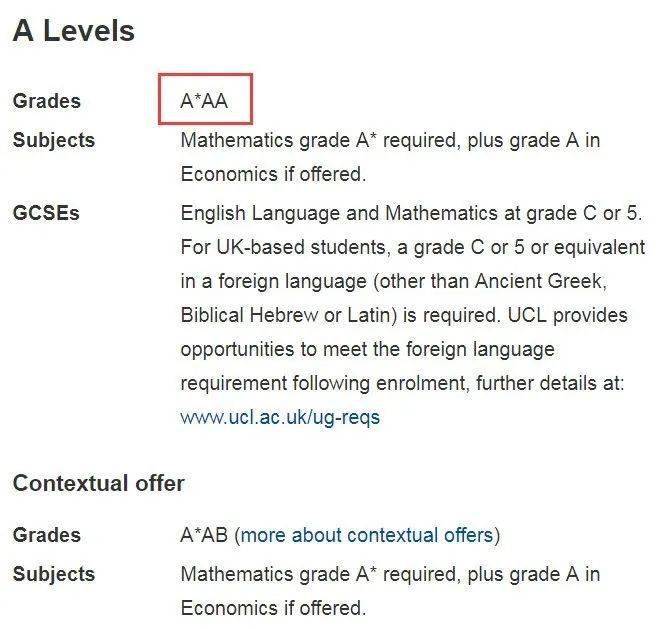Click the A*AB contextual grade text
666x629 pixels.
click(x=204, y=535)
